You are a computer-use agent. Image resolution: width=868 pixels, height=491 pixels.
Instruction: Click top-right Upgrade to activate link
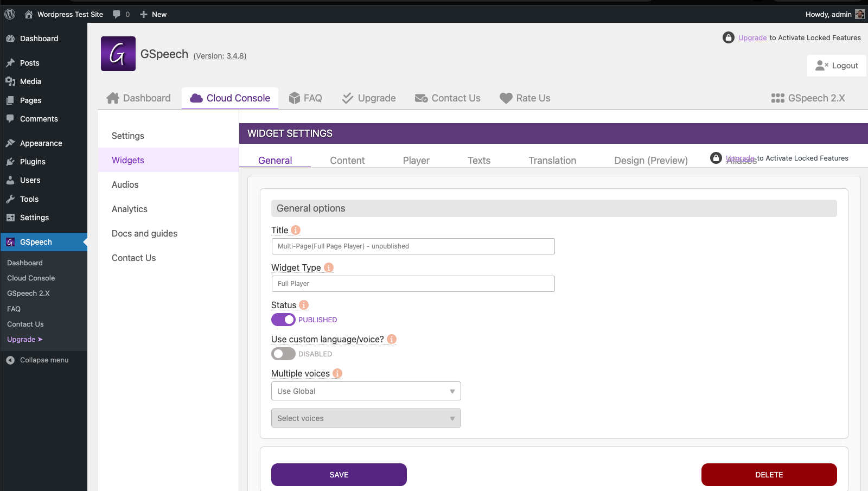pyautogui.click(x=752, y=37)
